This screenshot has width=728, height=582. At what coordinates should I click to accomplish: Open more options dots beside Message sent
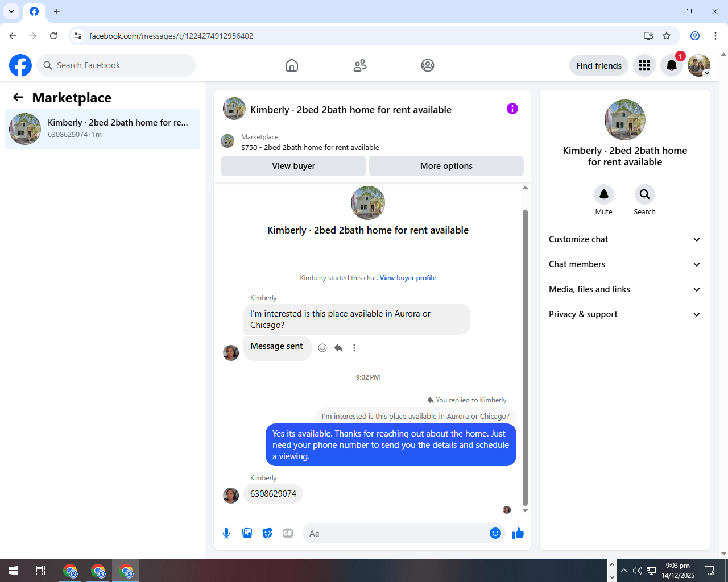[354, 348]
